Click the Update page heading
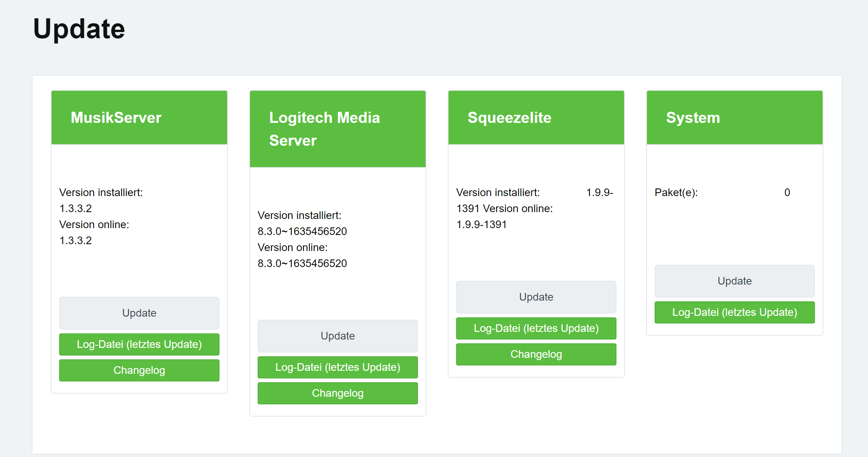 [79, 29]
